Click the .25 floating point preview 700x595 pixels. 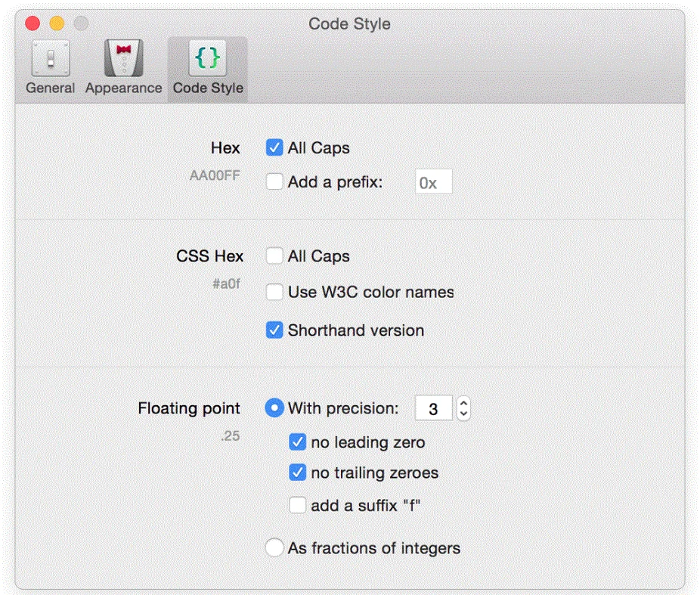pos(231,435)
